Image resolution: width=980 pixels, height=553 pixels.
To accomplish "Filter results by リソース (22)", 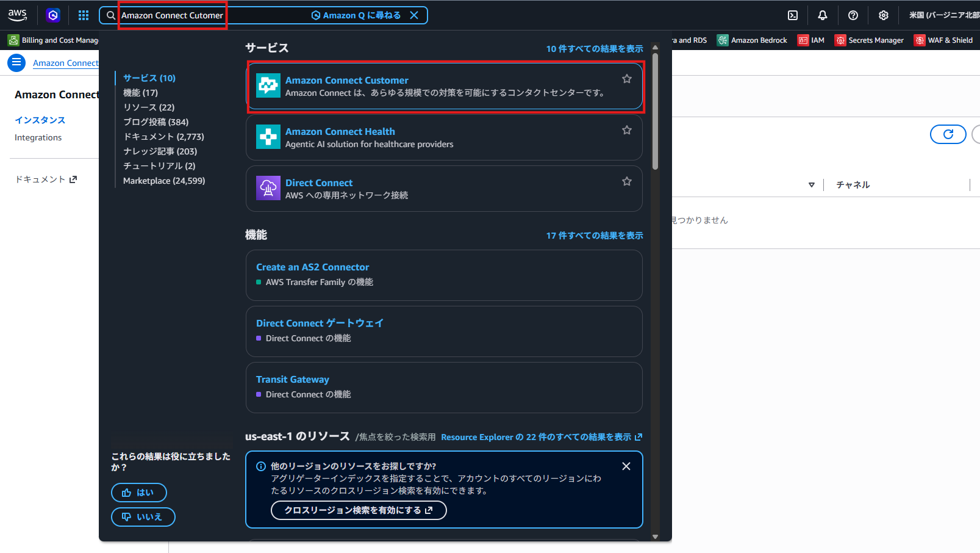I will (x=149, y=107).
